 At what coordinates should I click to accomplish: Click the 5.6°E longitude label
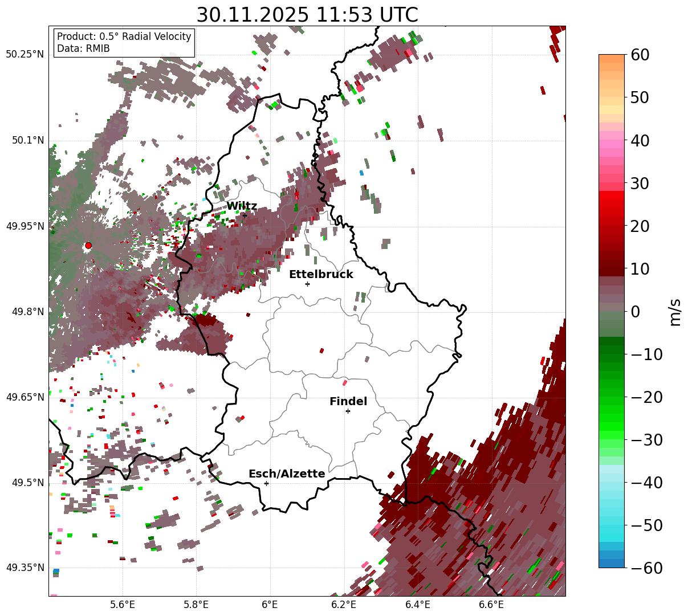(123, 605)
